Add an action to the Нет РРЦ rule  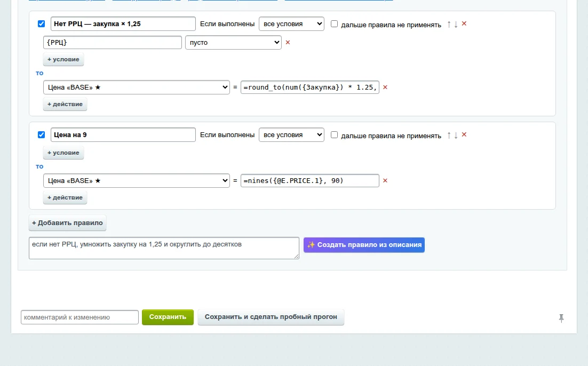pyautogui.click(x=65, y=104)
